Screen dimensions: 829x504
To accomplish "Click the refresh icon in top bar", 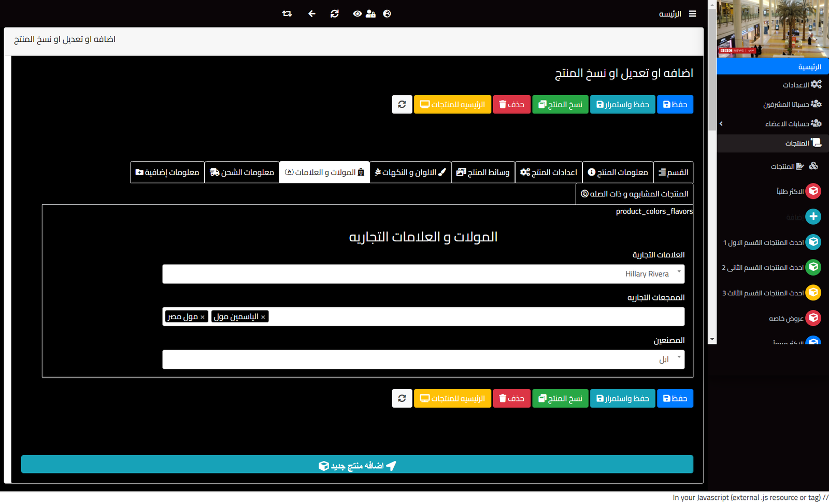I will [x=335, y=14].
